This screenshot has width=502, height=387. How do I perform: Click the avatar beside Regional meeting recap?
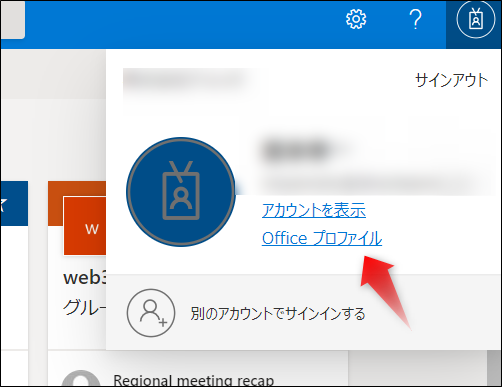(x=81, y=379)
